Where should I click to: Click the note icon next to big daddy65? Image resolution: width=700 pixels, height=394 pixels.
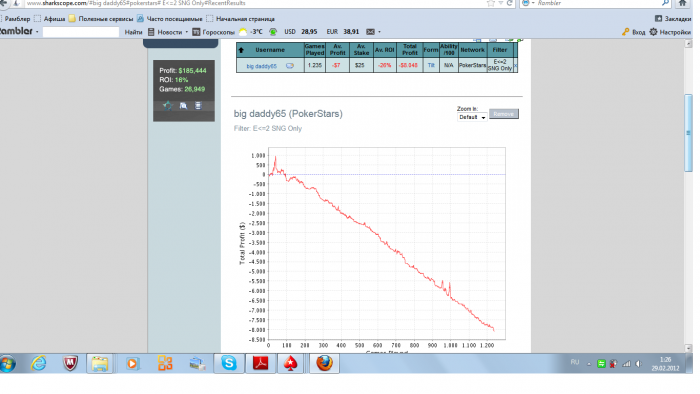tap(290, 66)
